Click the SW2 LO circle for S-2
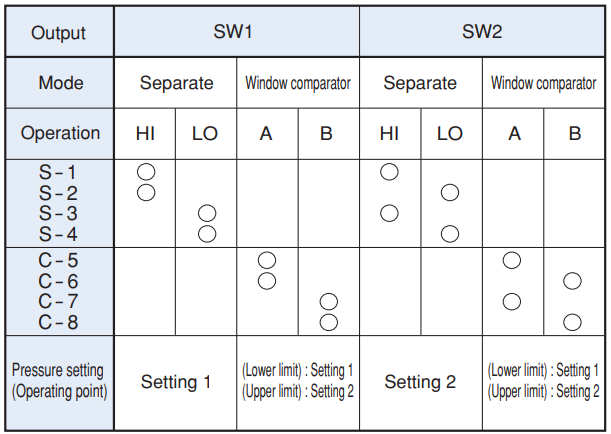The image size is (611, 434). click(x=450, y=192)
